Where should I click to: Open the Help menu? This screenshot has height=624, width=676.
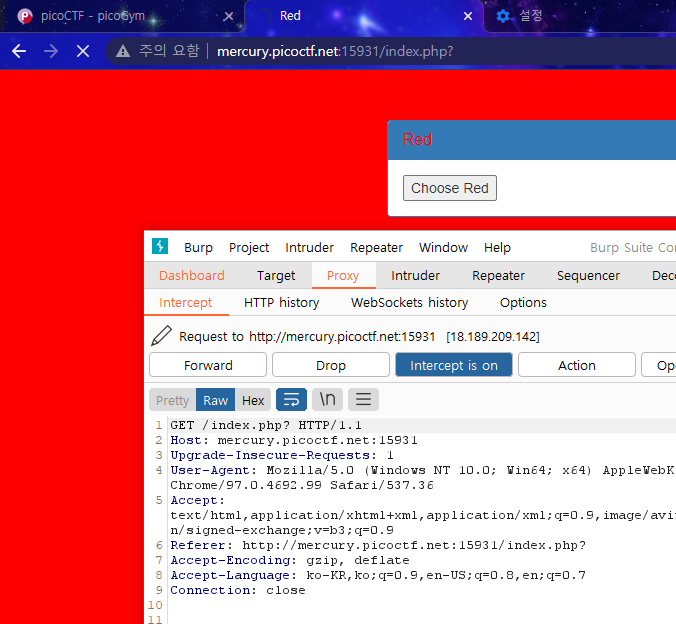point(497,248)
